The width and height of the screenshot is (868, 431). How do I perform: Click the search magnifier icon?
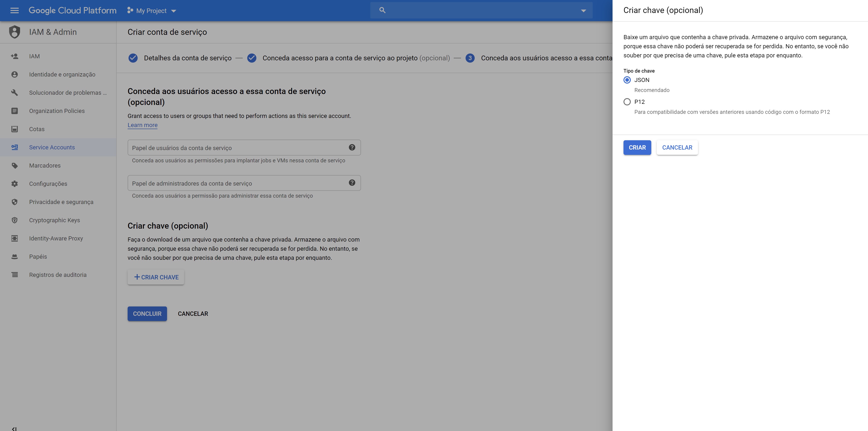click(x=382, y=10)
